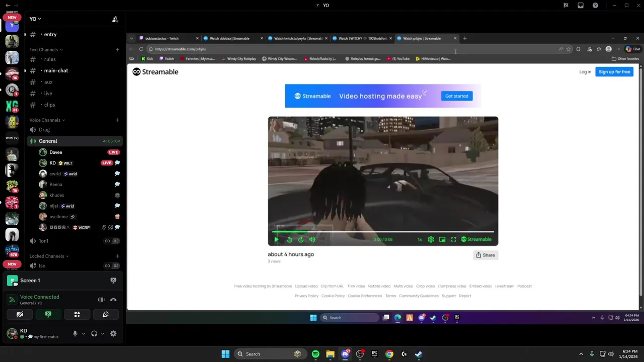Change playback speed 1x in video player
644x362 pixels.
420,239
